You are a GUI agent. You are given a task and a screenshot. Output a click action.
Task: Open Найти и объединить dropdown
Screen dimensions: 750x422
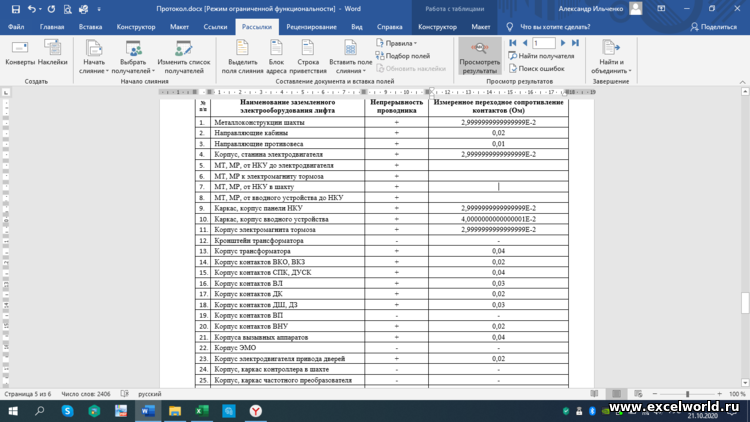tap(611, 57)
